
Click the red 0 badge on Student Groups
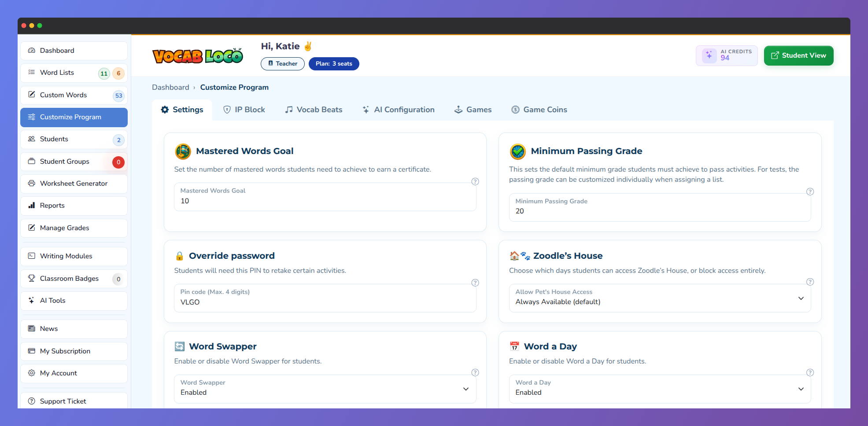[118, 162]
